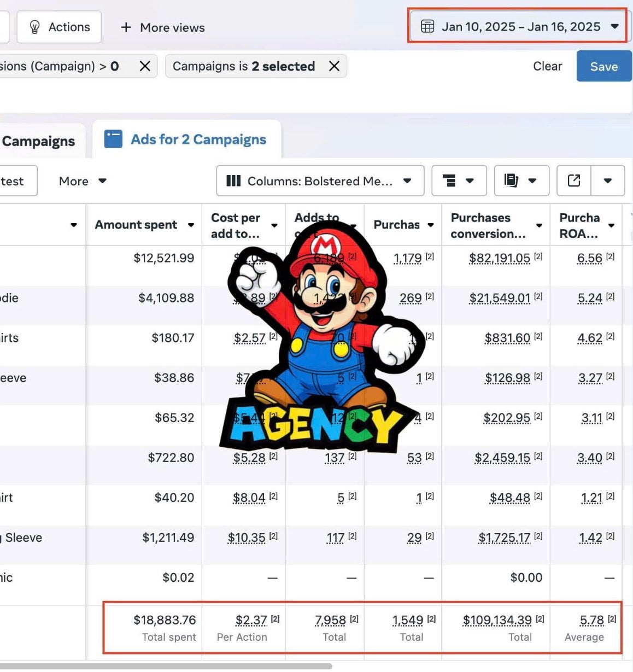633x672 pixels.
Task: Open Purchase ROAS column header arrow
Action: [x=611, y=225]
